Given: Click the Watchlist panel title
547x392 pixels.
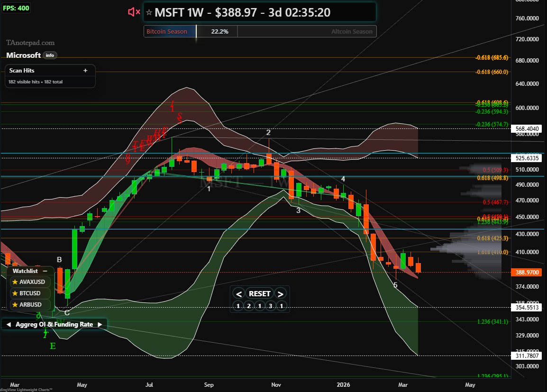Looking at the screenshot, I should tap(25, 271).
